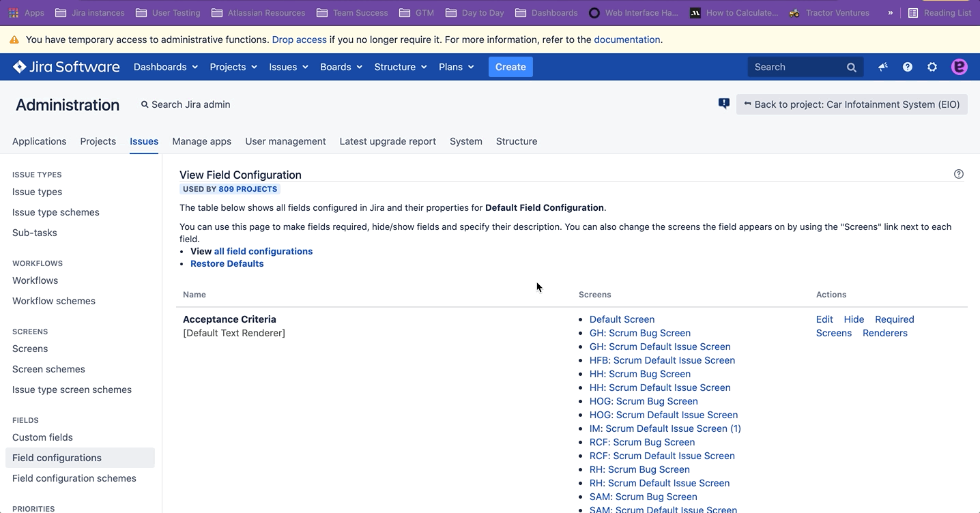980x513 pixels.
Task: Select the System admin tab
Action: pos(465,141)
